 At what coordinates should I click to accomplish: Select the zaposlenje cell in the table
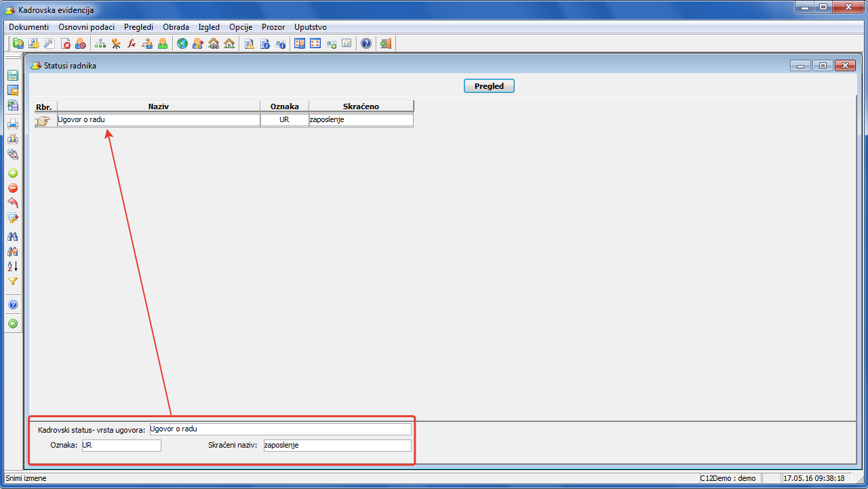click(x=361, y=120)
